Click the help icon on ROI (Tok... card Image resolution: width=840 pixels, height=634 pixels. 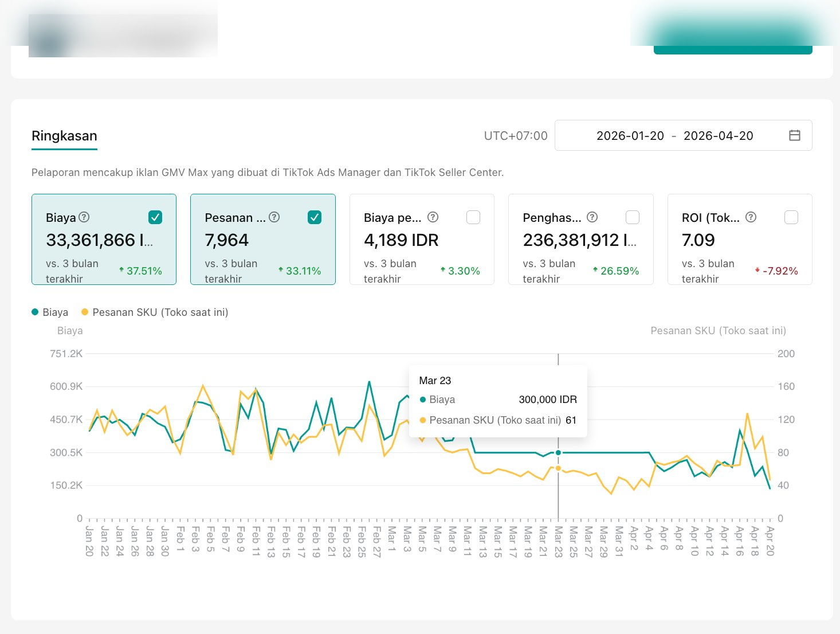[x=751, y=217]
